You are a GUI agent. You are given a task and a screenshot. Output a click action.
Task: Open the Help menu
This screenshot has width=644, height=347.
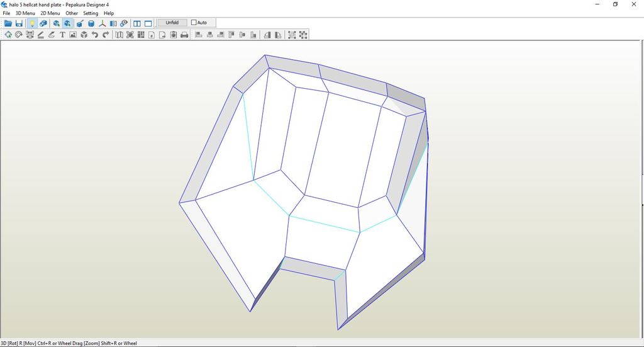tap(109, 13)
